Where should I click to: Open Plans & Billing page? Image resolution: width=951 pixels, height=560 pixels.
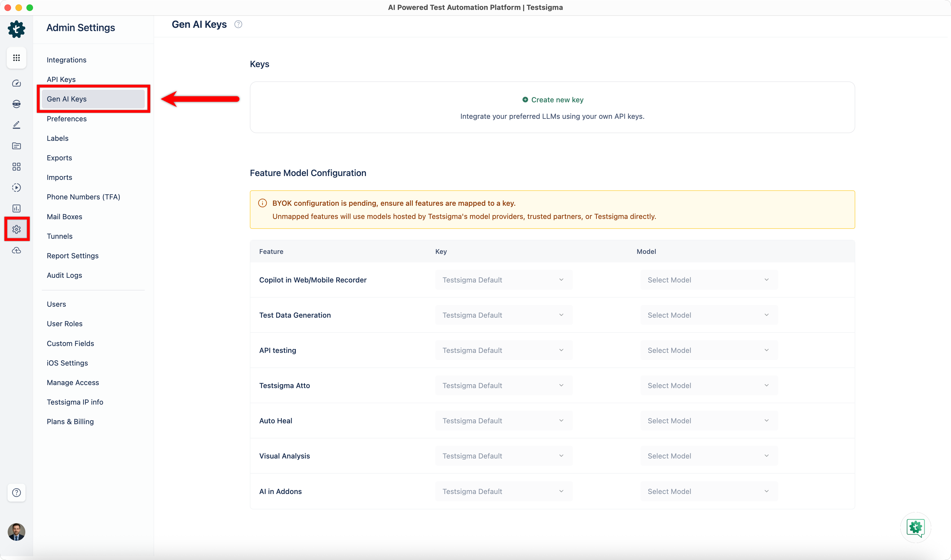70,422
